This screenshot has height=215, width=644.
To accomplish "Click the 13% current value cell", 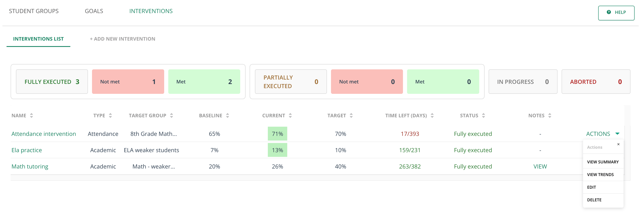I will [x=277, y=150].
